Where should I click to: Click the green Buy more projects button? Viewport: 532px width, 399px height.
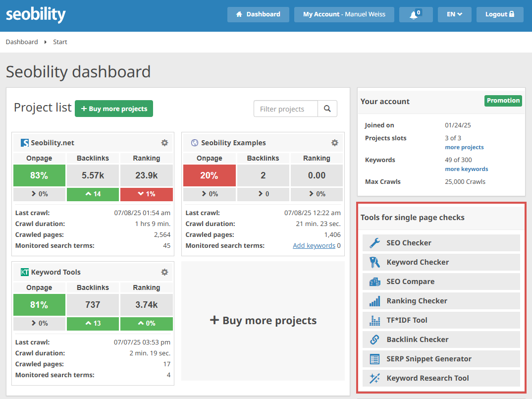(x=114, y=109)
